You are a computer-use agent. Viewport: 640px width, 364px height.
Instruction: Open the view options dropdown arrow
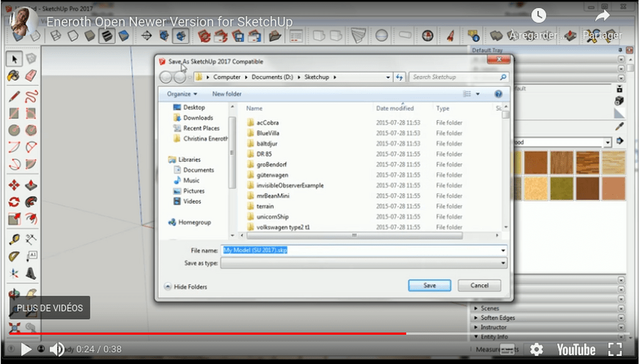click(x=477, y=94)
